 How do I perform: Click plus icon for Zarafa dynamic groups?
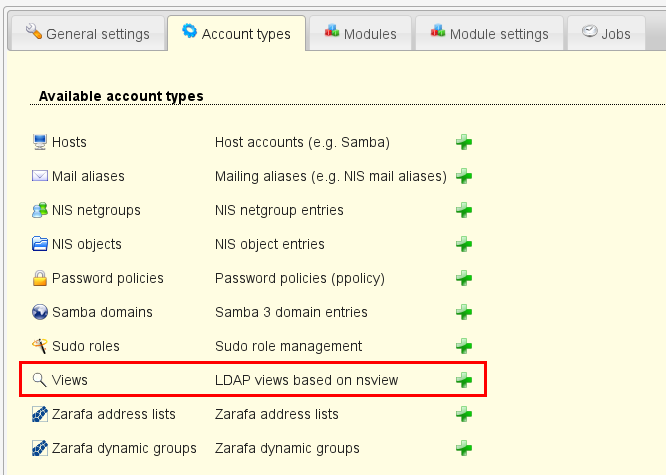coord(464,448)
